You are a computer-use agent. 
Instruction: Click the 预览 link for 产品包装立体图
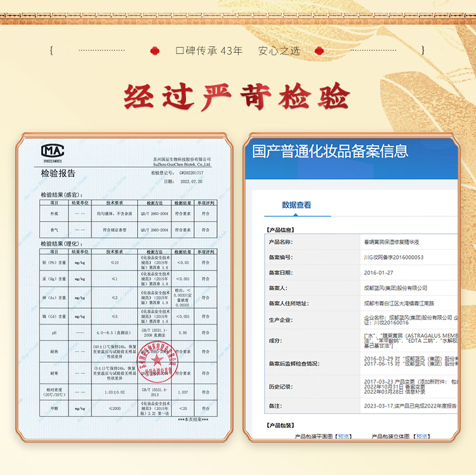(x=421, y=436)
